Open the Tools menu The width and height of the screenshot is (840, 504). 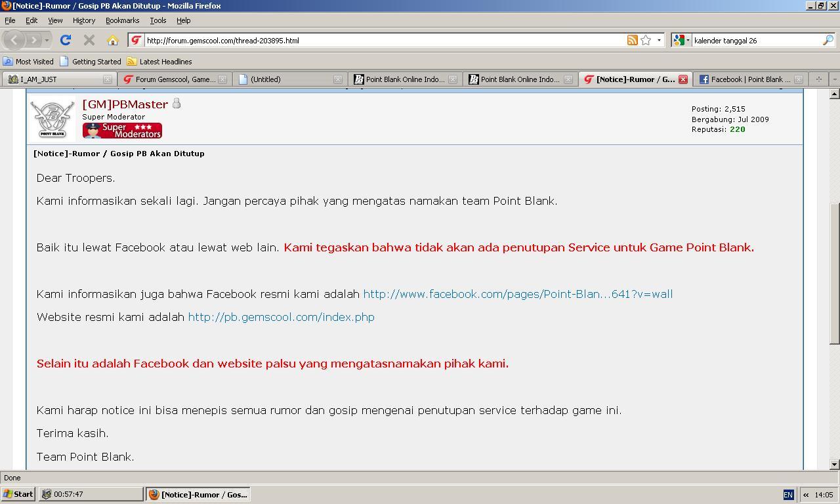[x=158, y=20]
